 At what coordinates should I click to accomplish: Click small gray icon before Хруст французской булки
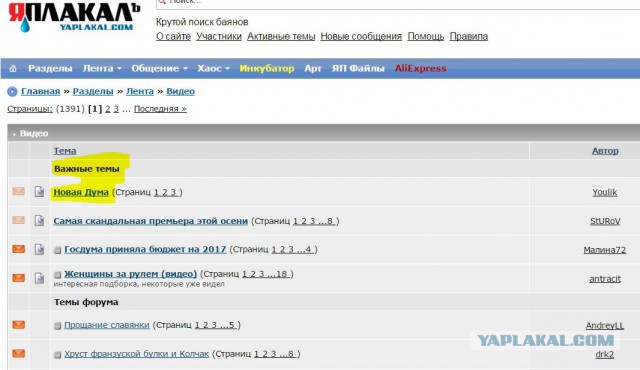click(58, 354)
